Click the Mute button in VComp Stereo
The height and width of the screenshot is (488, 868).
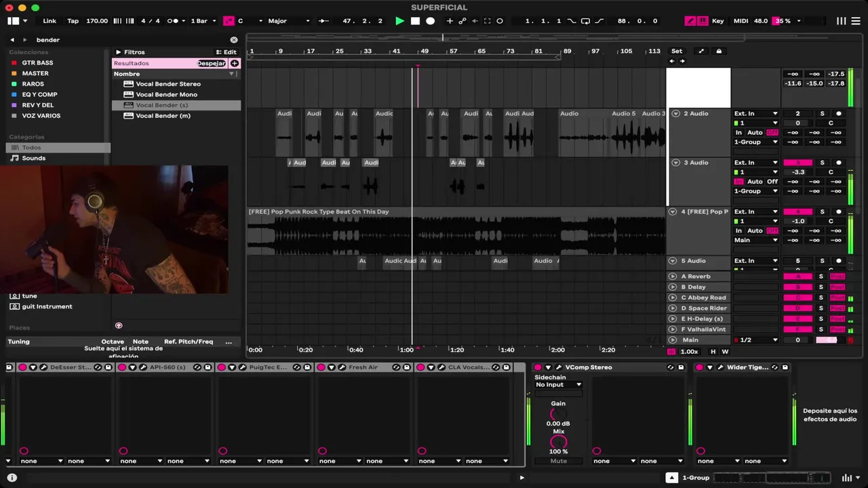pyautogui.click(x=558, y=461)
